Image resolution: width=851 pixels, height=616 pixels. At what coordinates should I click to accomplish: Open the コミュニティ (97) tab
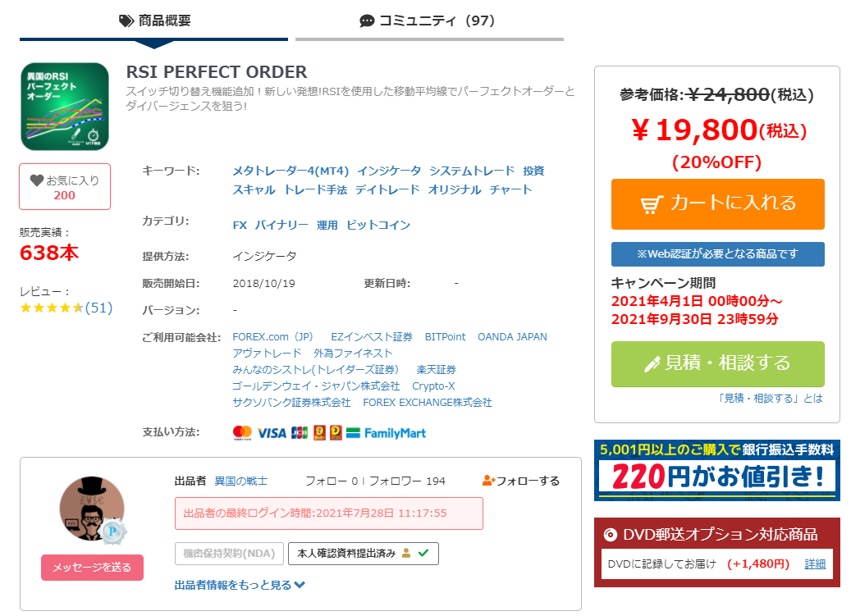pos(428,21)
